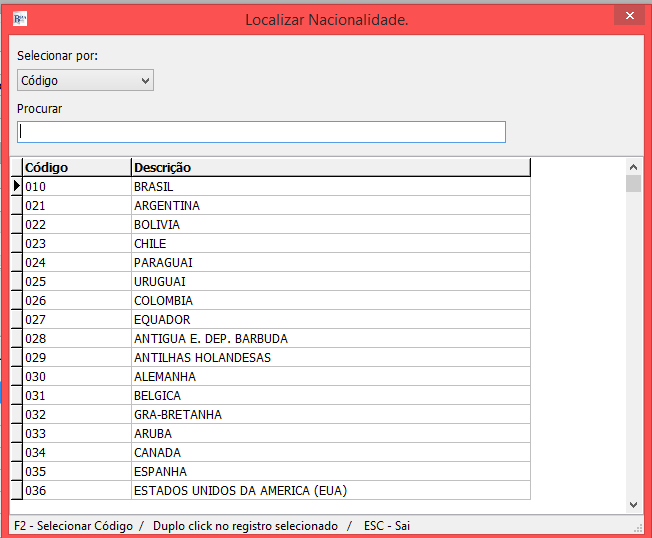Pick the ALEMANHA nationality row
Image resolution: width=652 pixels, height=538 pixels.
tap(164, 376)
